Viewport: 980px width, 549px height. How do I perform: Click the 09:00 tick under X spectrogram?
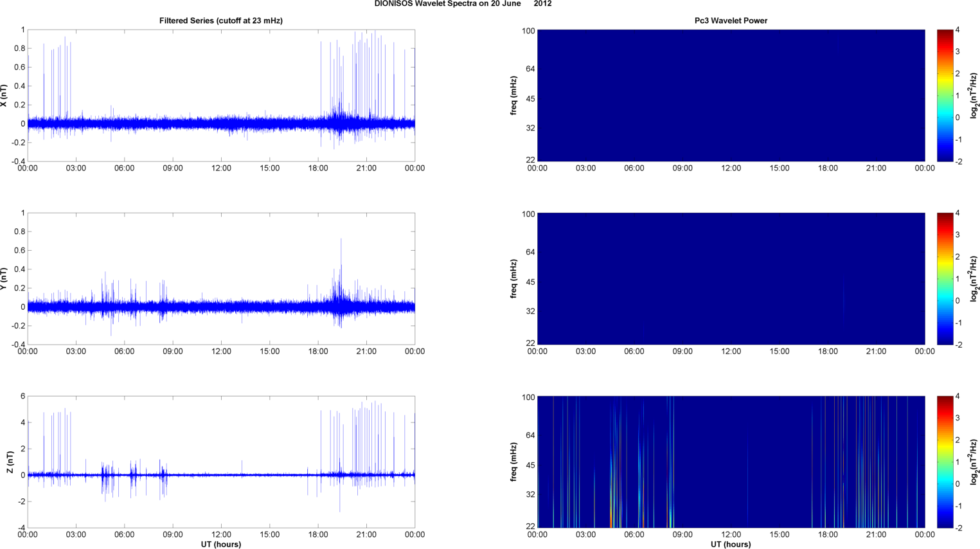point(682,168)
